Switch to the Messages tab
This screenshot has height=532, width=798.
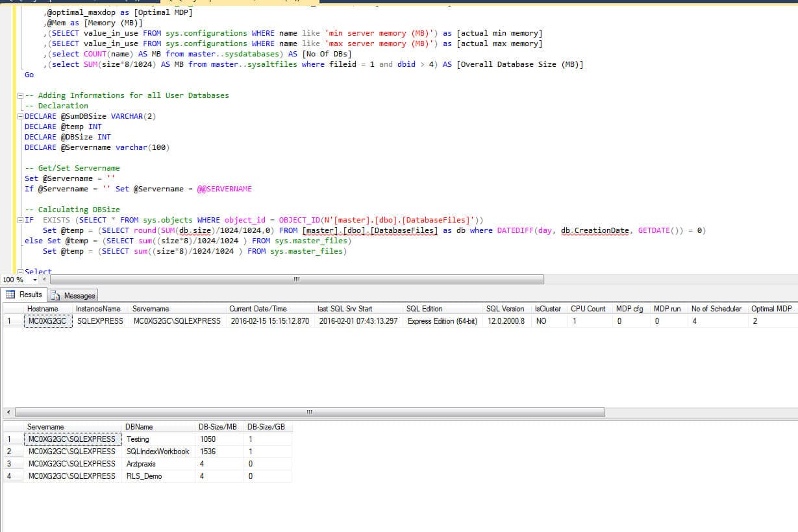(x=73, y=295)
